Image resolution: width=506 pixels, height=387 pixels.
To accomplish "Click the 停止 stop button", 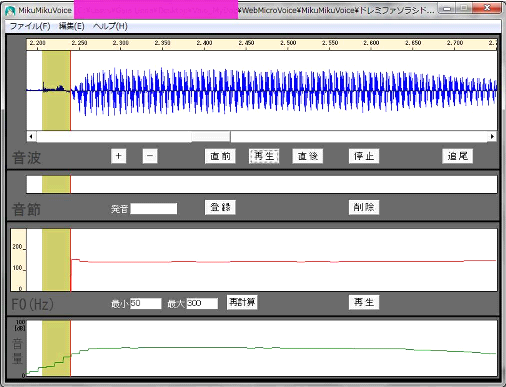I will 364,156.
